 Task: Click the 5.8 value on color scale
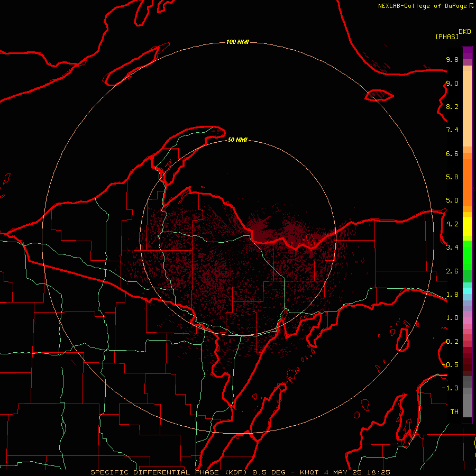coord(452,177)
